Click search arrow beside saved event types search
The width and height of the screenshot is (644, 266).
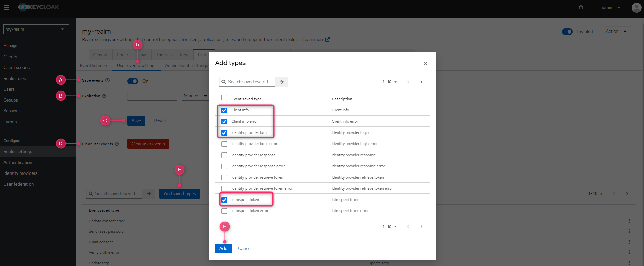(149, 193)
